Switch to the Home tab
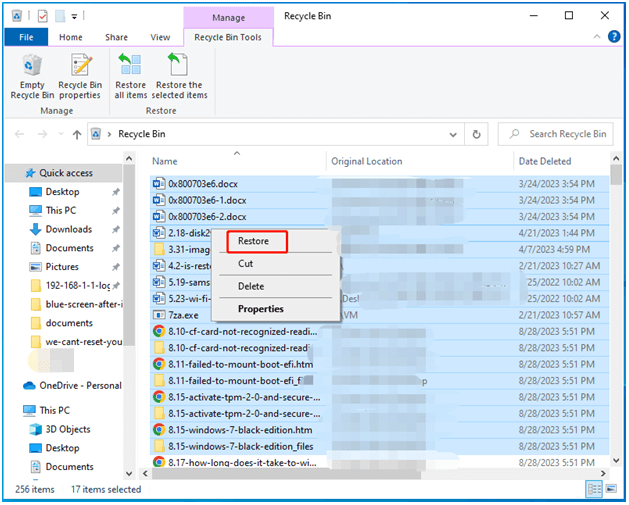The image size is (629, 505). pyautogui.click(x=71, y=37)
